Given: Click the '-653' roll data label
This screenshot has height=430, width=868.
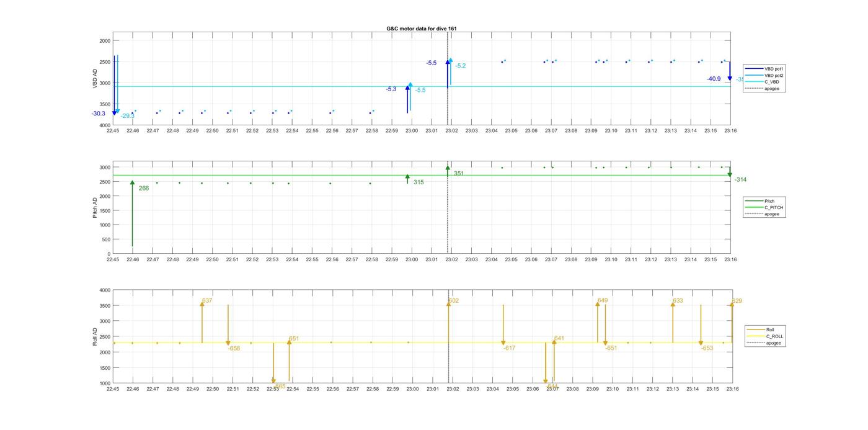Looking at the screenshot, I should coord(707,348).
